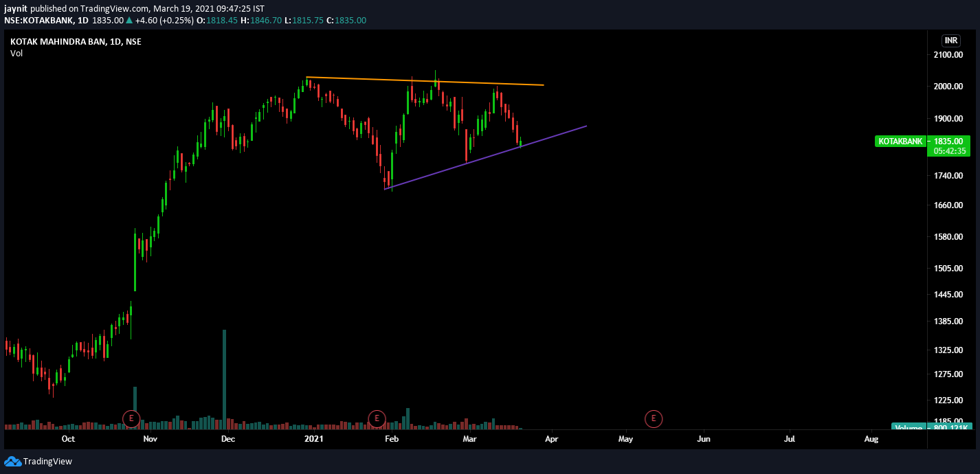
Task: Click the tall December volume spike bar
Action: 224,379
